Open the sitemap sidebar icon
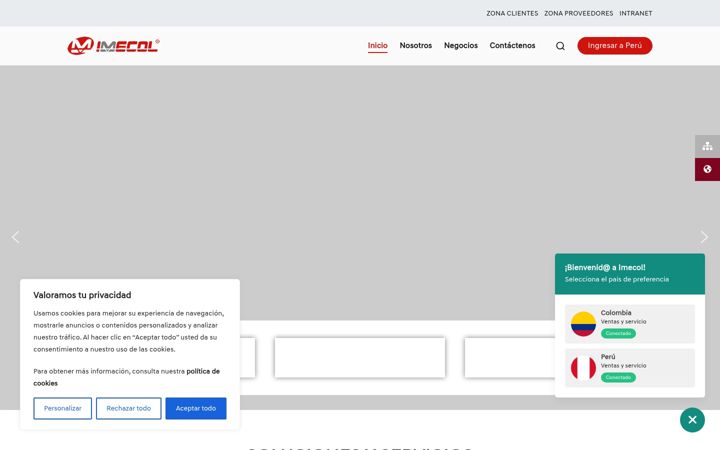This screenshot has width=720, height=450. point(707,146)
